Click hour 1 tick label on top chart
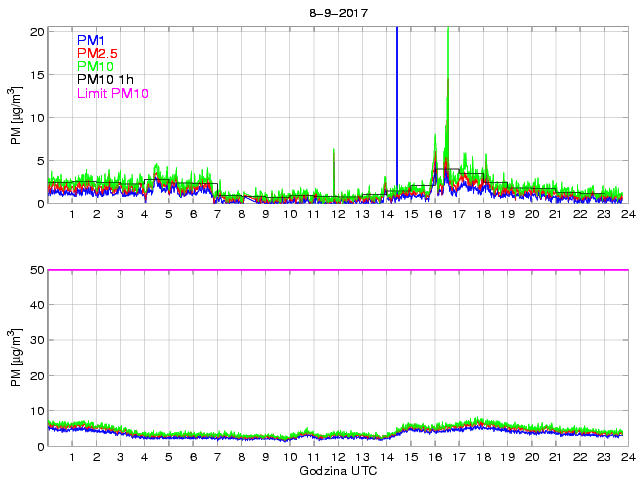640x480 pixels. [72, 214]
